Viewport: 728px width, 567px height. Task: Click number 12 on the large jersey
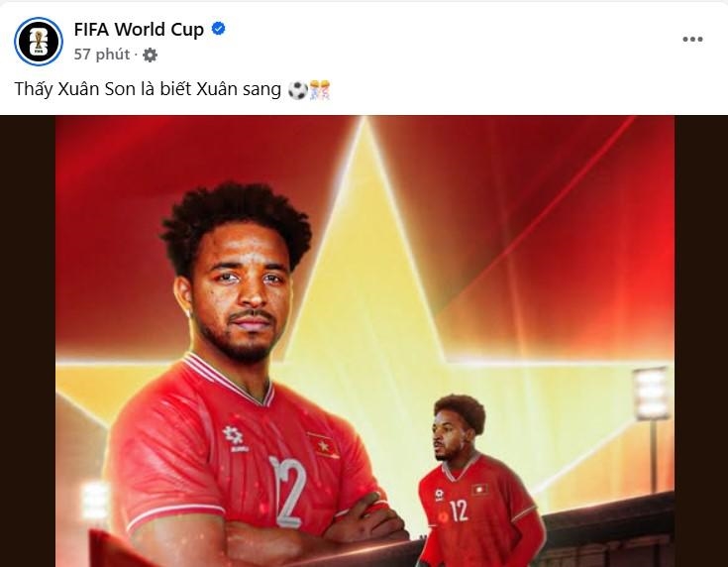point(289,491)
